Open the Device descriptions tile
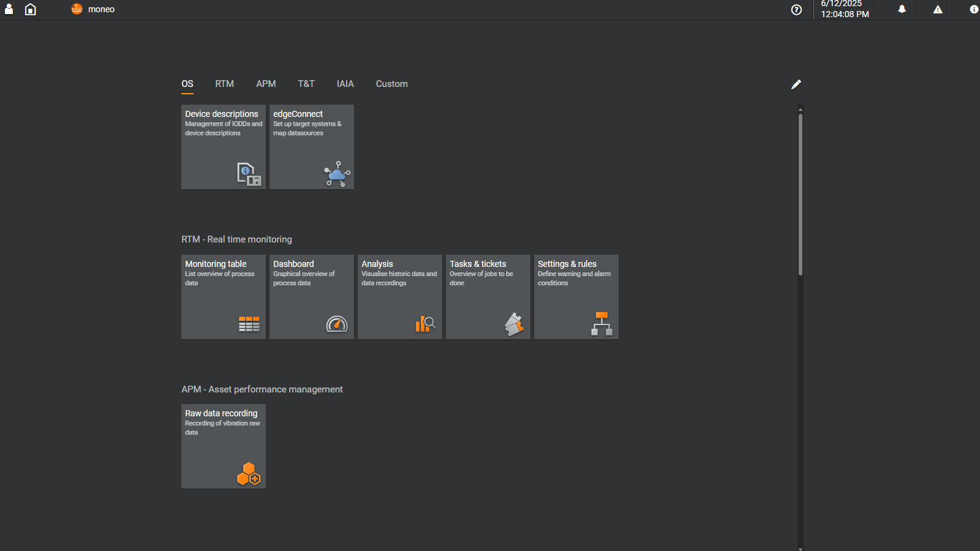This screenshot has width=980, height=551. pos(223,147)
